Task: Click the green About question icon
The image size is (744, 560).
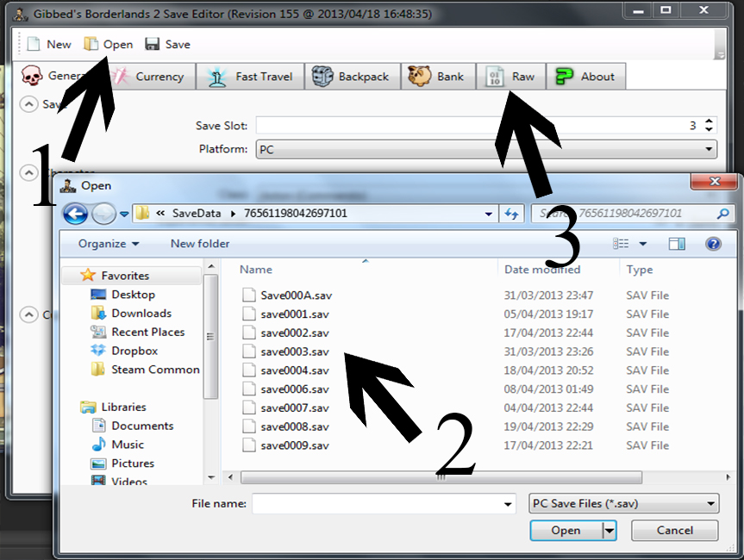Action: (x=564, y=77)
